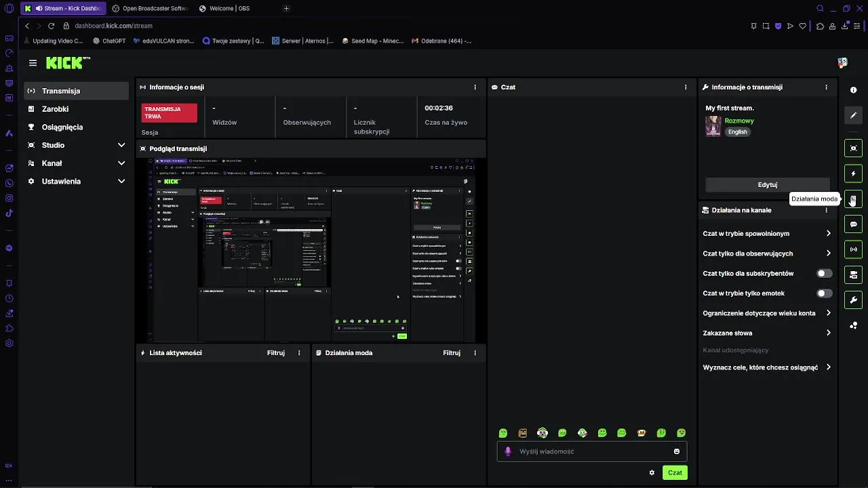Open Ograniczenie dotyczące wieku konta options
Image resolution: width=868 pixels, height=488 pixels.
[x=767, y=313]
